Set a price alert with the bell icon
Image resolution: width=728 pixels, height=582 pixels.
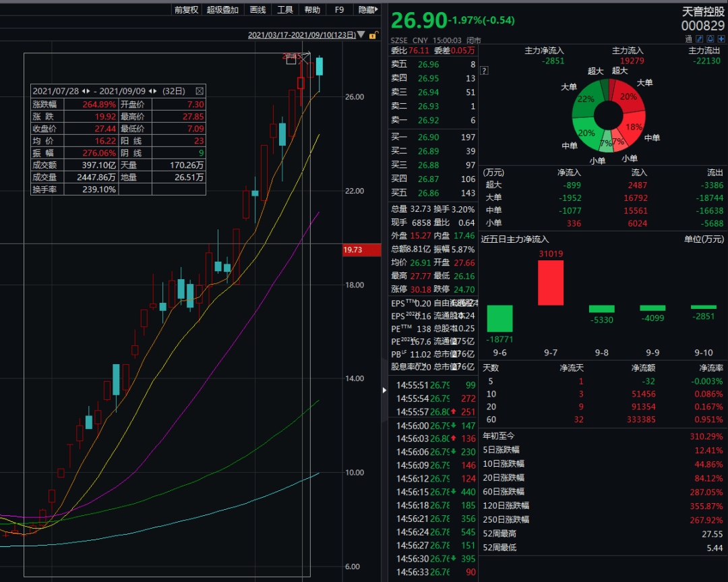[x=710, y=39]
